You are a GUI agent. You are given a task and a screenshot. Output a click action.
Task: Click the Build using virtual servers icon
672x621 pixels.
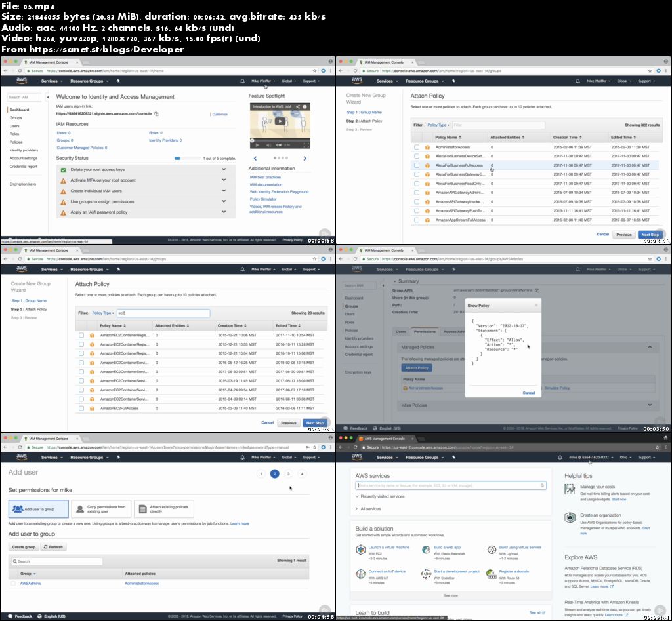(492, 550)
